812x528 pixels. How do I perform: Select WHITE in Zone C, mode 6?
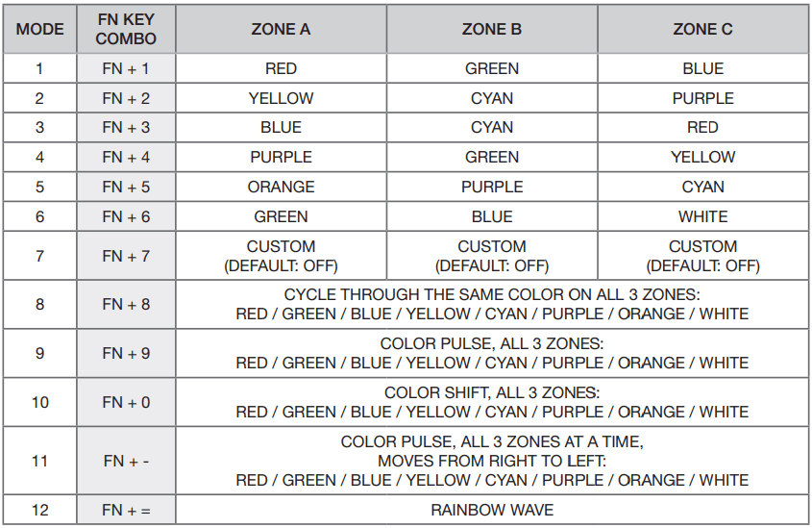[x=702, y=216]
